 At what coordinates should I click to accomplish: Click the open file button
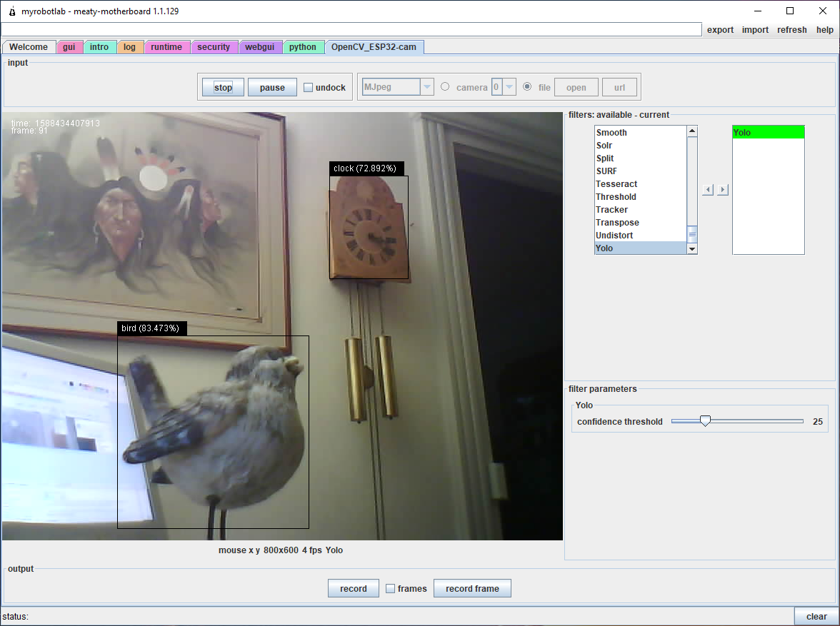coord(576,87)
